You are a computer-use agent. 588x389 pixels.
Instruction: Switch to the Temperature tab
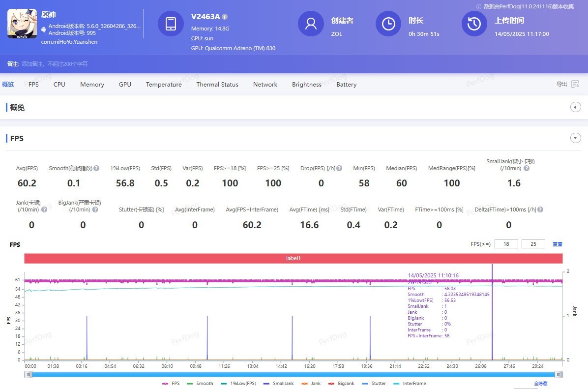(164, 84)
